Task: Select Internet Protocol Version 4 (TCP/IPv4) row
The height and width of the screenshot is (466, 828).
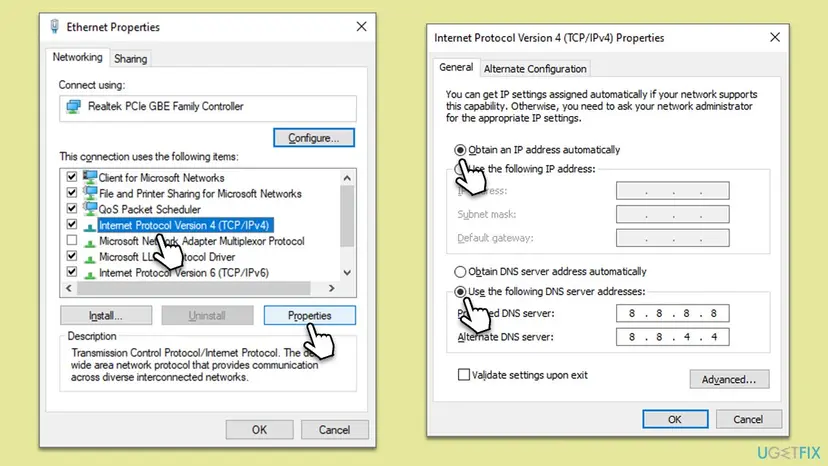Action: [x=184, y=225]
